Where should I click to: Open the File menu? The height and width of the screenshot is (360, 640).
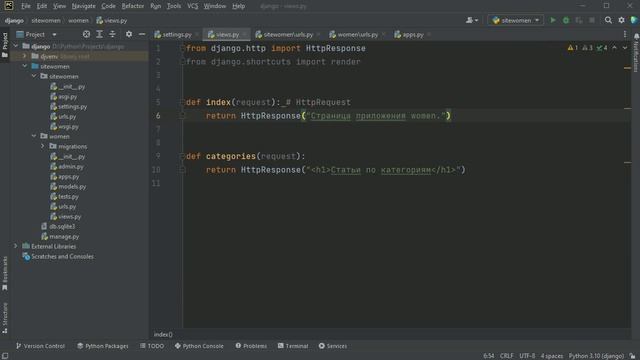(26, 6)
